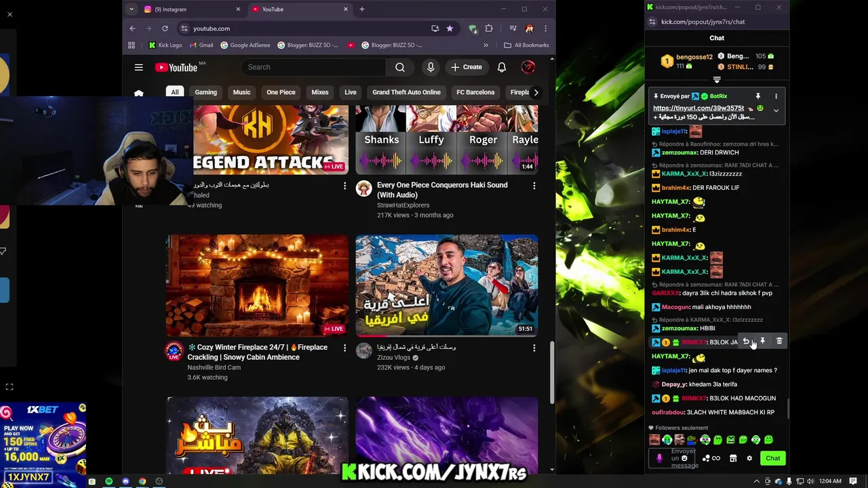Switch to the YouTube tab
Image resolution: width=868 pixels, height=488 pixels.
point(299,9)
